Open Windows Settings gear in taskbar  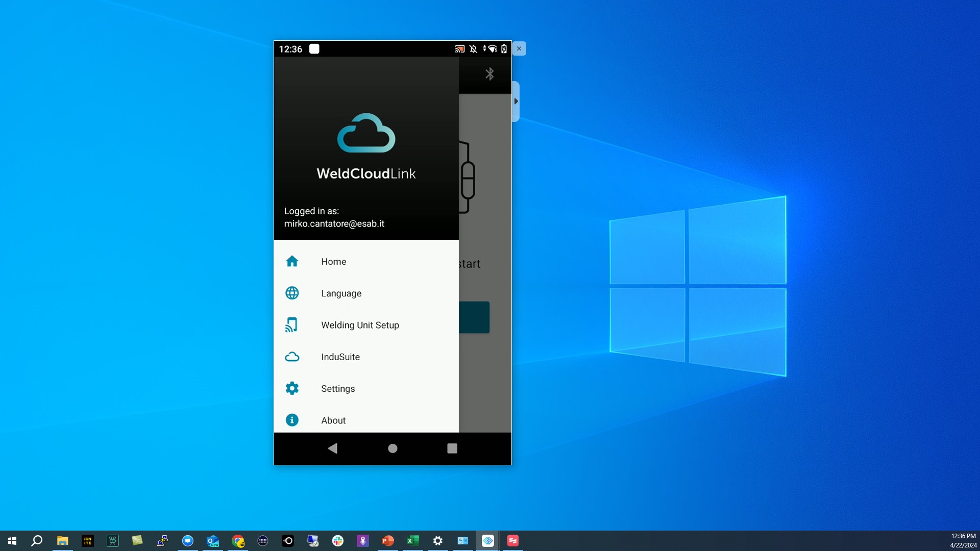438,541
